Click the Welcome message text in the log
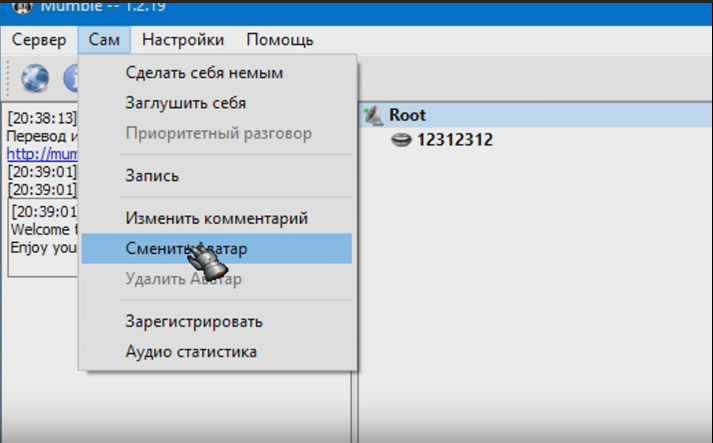713x443 pixels. (44, 229)
